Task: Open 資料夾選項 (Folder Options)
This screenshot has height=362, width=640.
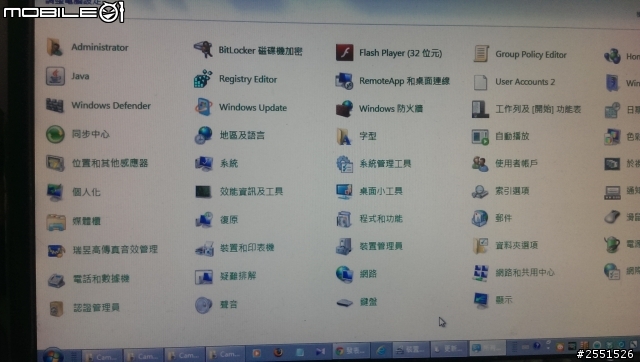Action: point(505,246)
